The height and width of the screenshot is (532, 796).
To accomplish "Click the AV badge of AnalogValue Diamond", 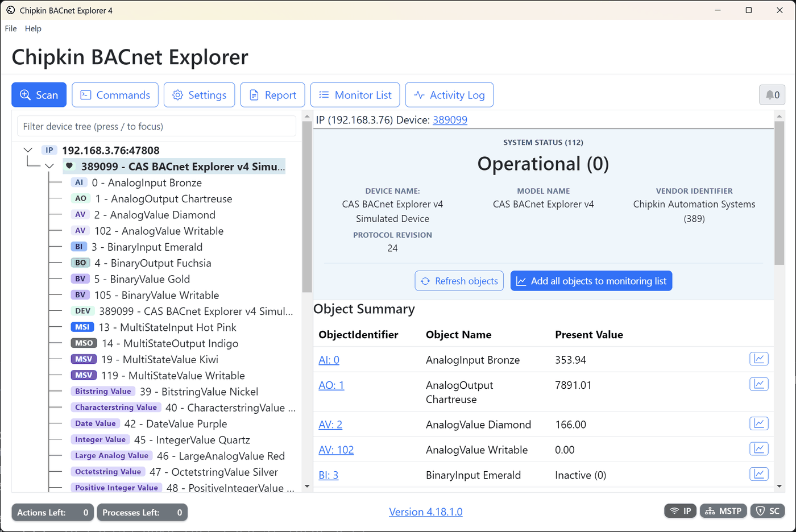I will click(80, 214).
